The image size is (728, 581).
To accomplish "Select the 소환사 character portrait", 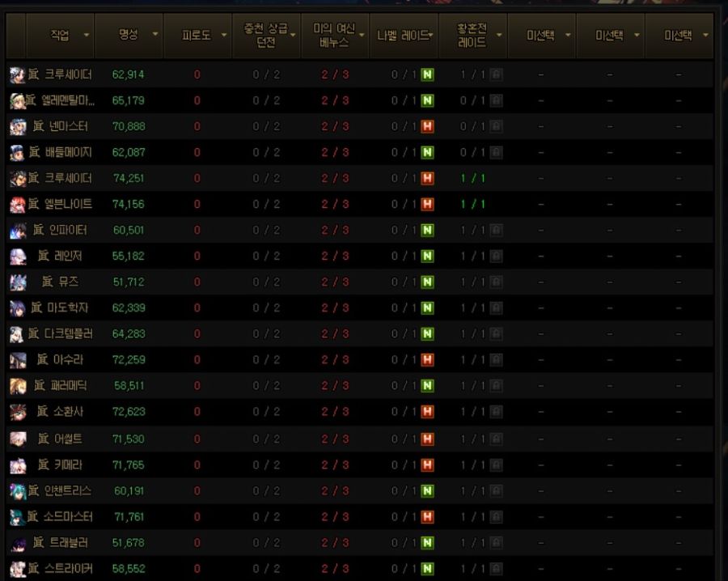I will coord(18,412).
